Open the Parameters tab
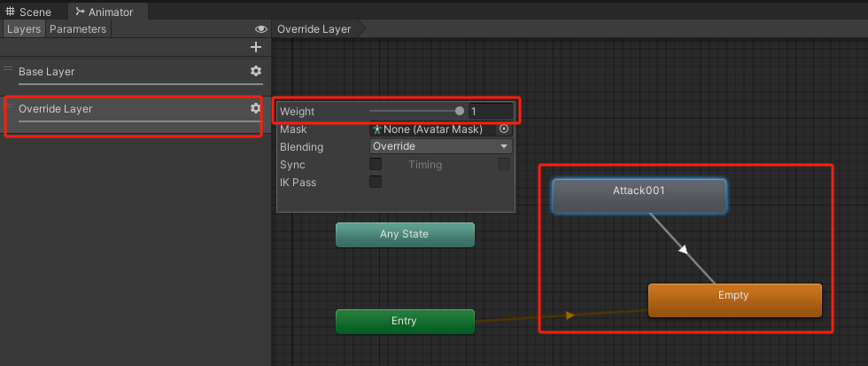 click(x=78, y=28)
